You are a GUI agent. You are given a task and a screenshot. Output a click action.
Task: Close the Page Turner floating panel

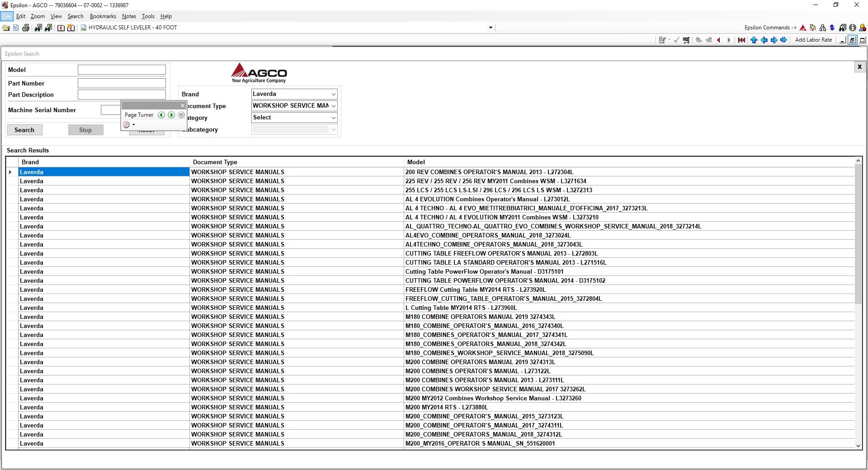click(x=183, y=106)
